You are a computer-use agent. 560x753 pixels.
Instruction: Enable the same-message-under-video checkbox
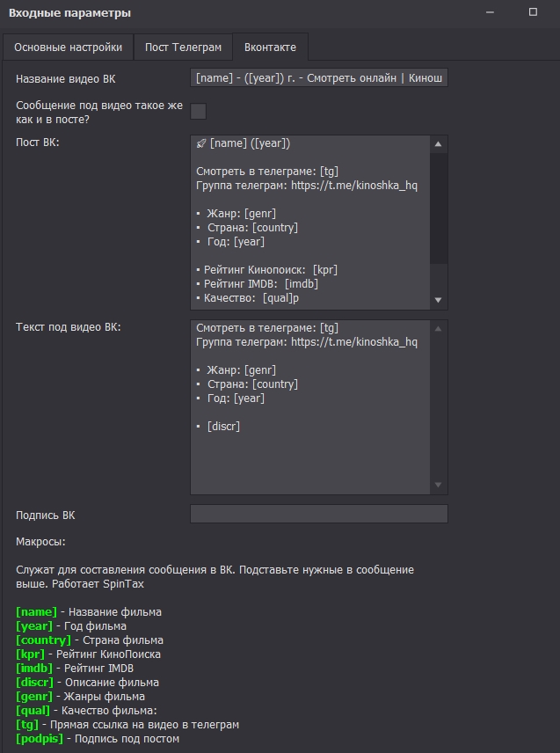coord(199,111)
